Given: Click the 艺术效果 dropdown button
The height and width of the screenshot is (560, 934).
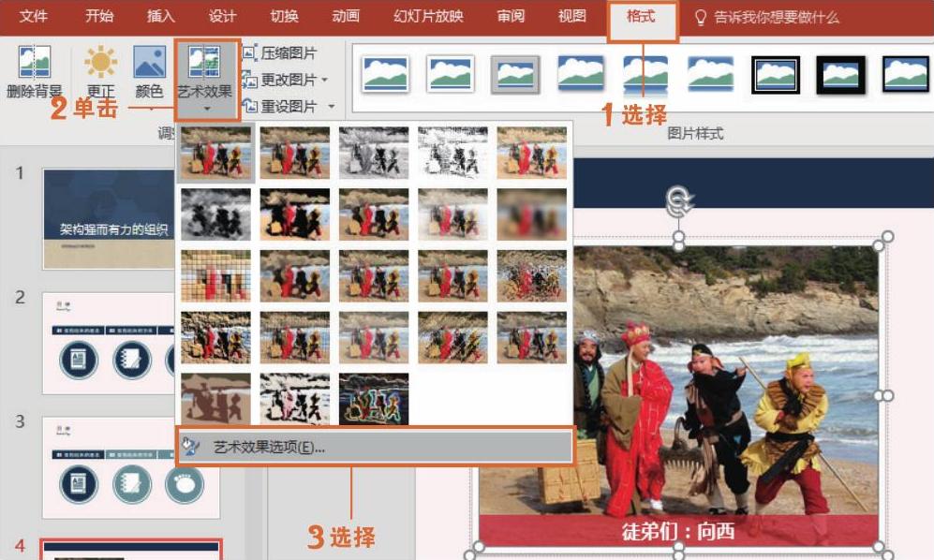Looking at the screenshot, I should point(206,81).
